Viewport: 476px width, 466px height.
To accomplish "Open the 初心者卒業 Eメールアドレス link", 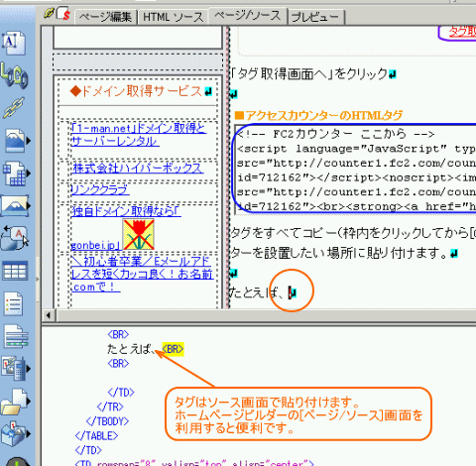I will (142, 274).
